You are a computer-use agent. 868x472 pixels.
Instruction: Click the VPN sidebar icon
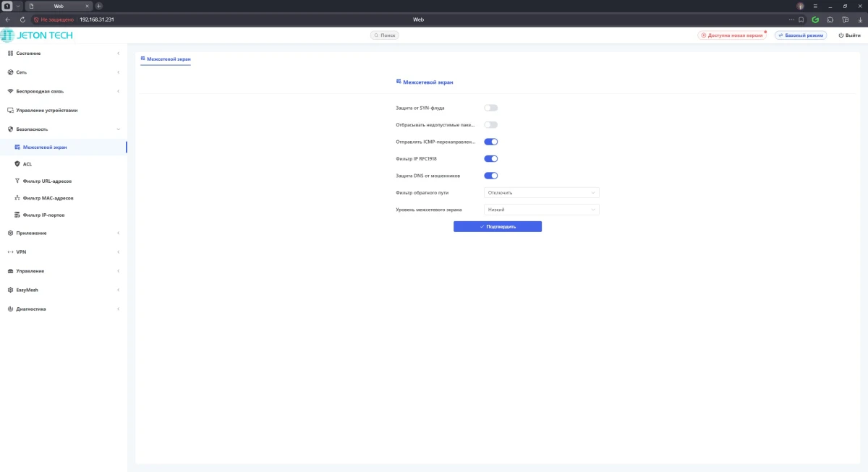[10, 252]
